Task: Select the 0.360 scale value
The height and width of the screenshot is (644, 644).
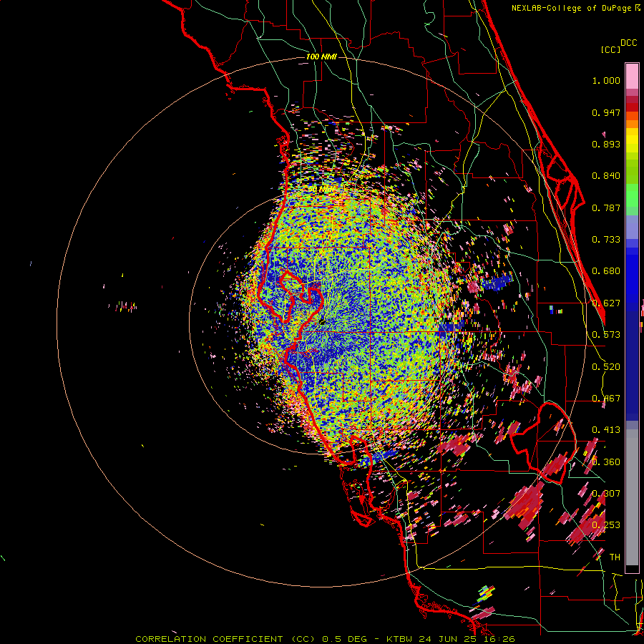Action: (606, 462)
